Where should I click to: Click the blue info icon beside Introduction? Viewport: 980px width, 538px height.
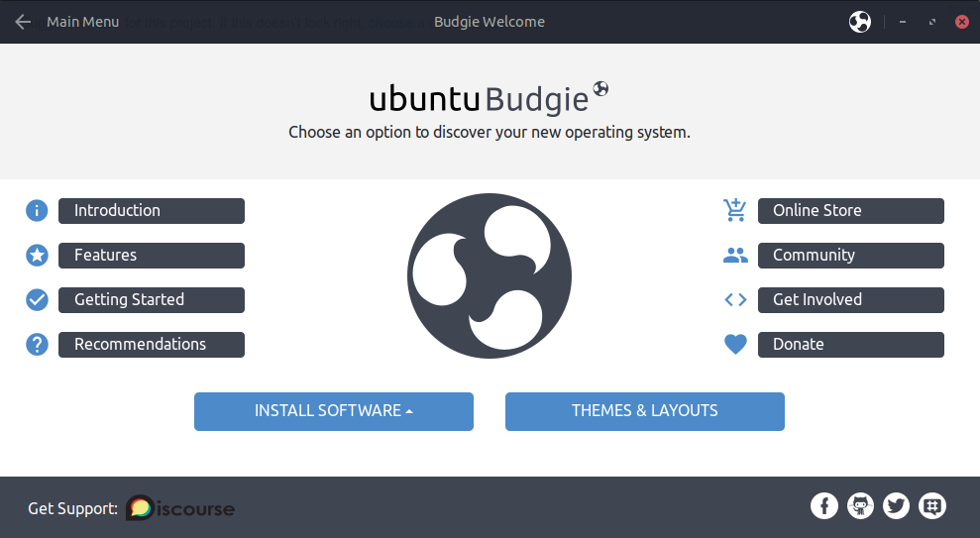click(x=37, y=211)
